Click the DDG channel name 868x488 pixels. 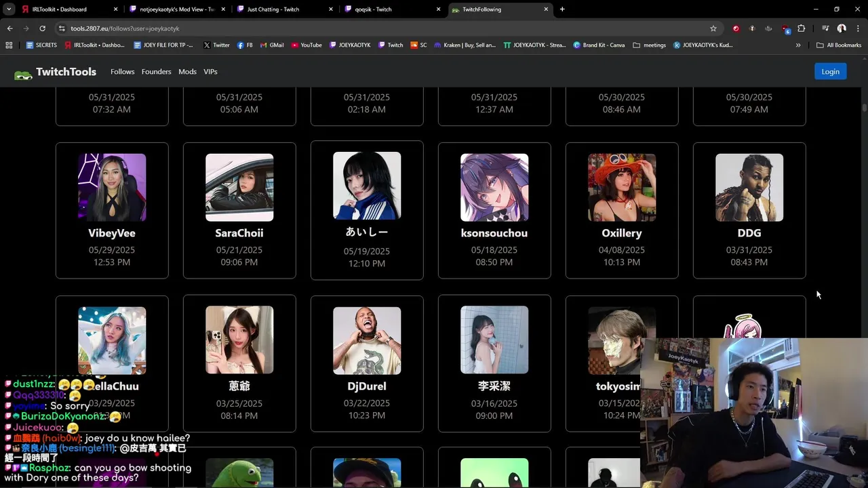[x=749, y=233]
